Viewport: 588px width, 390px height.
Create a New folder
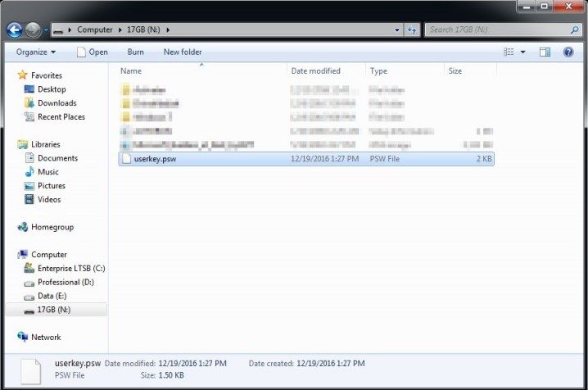click(x=183, y=52)
